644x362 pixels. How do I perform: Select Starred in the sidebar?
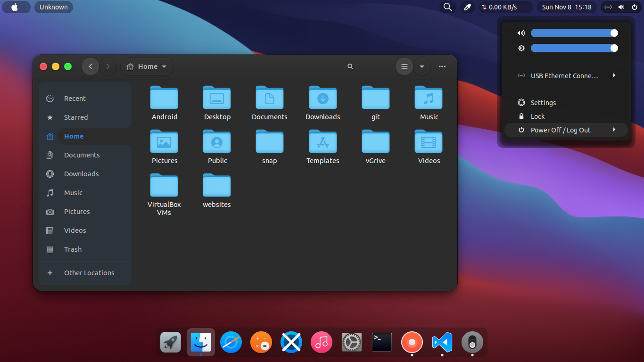[85, 117]
